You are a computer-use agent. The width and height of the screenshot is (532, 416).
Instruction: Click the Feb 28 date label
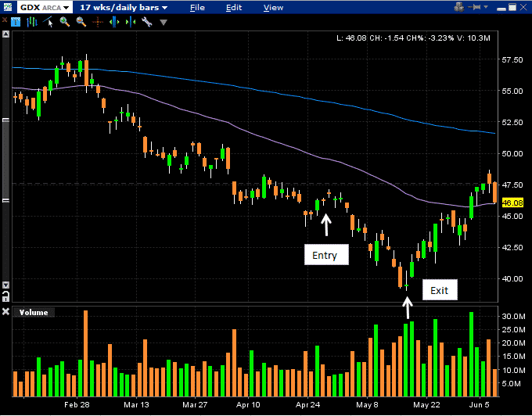tap(77, 405)
